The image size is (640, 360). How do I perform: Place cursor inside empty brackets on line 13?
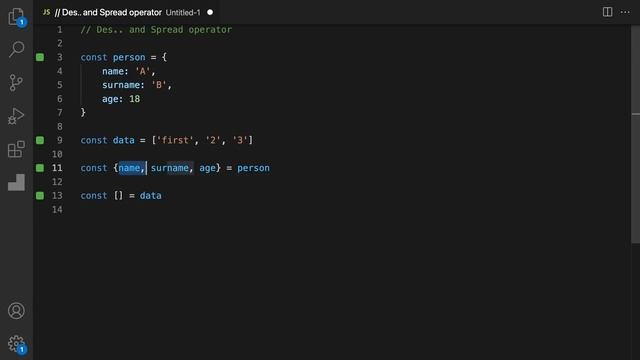(118, 196)
